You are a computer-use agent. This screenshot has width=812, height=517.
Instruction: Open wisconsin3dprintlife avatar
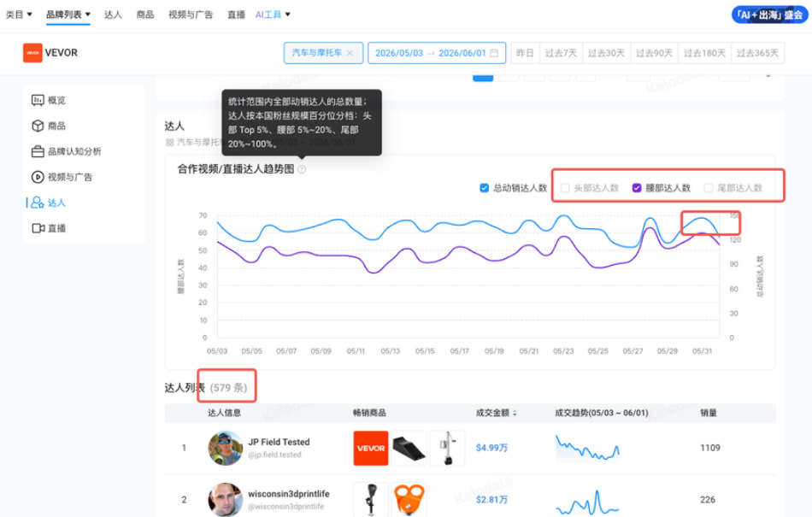[226, 499]
